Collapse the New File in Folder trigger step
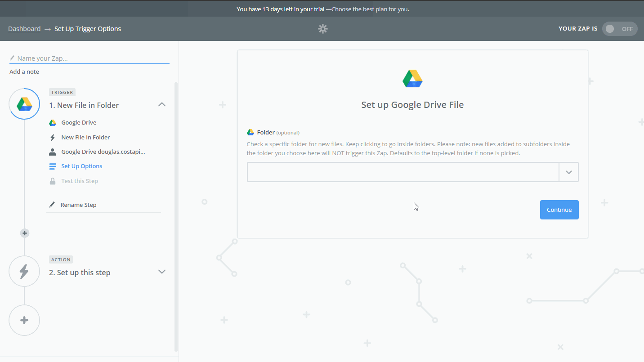 pyautogui.click(x=162, y=104)
